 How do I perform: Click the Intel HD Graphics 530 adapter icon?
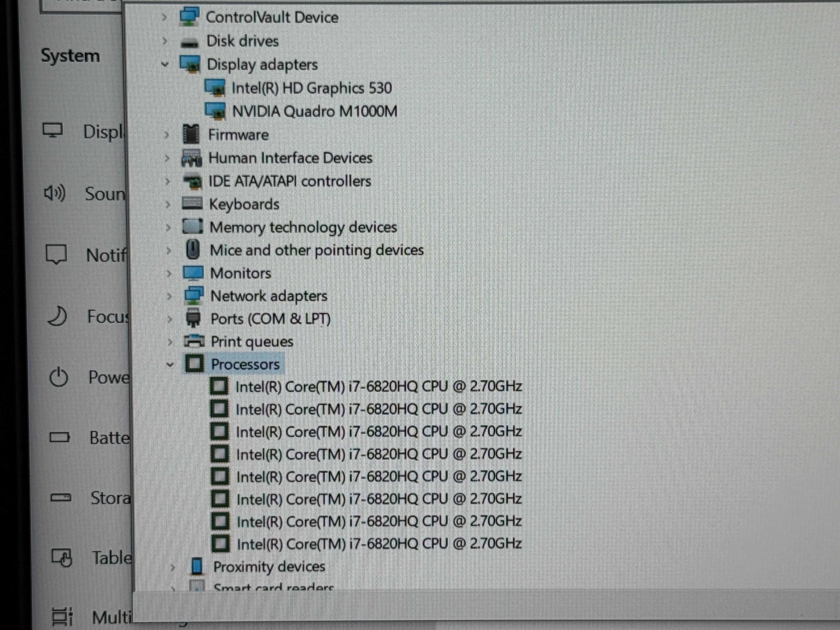[x=215, y=87]
